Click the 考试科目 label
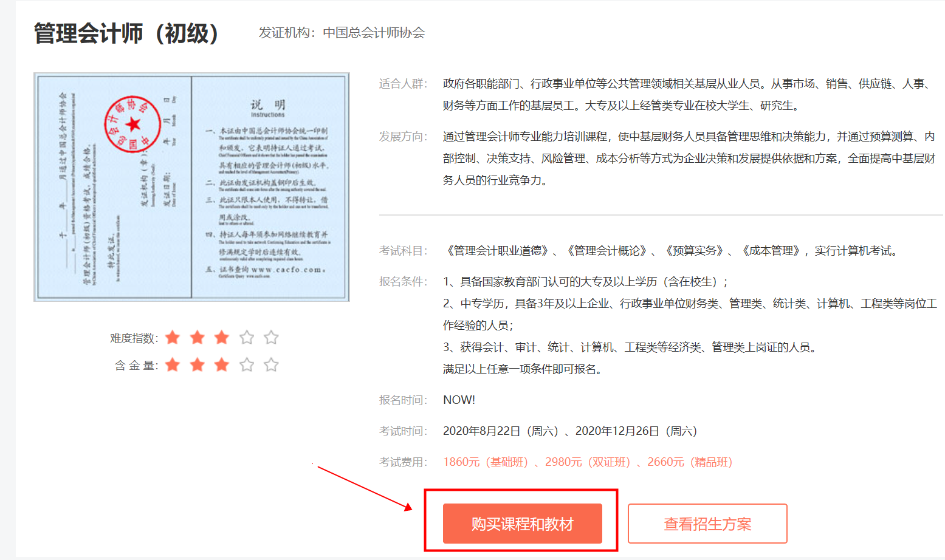Viewport: 945px width, 560px height. 403,251
